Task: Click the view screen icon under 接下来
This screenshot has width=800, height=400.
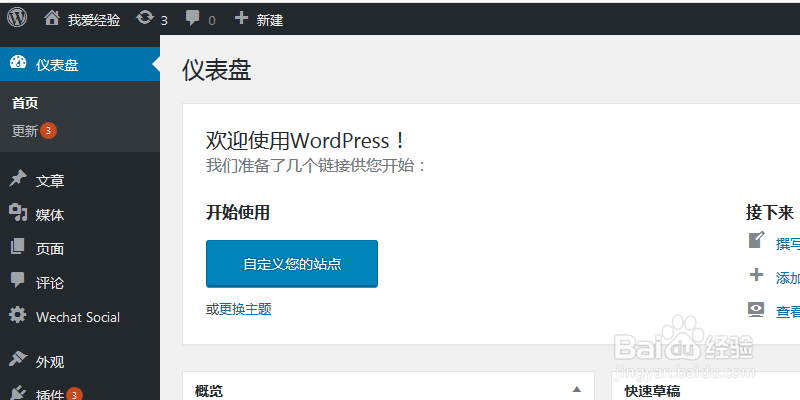Action: pos(756,309)
